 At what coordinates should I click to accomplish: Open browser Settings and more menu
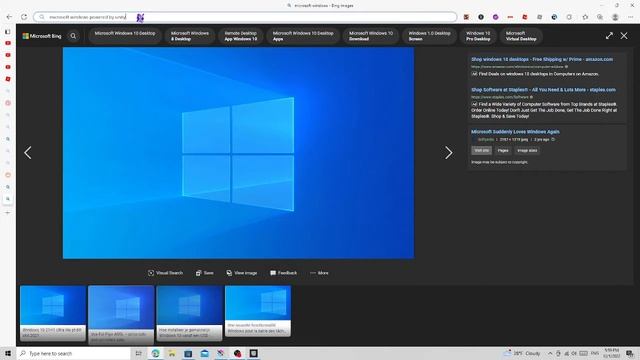pyautogui.click(x=631, y=17)
